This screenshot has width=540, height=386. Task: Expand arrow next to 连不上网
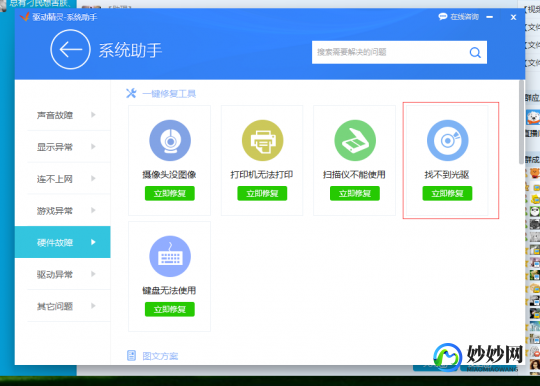coord(93,178)
